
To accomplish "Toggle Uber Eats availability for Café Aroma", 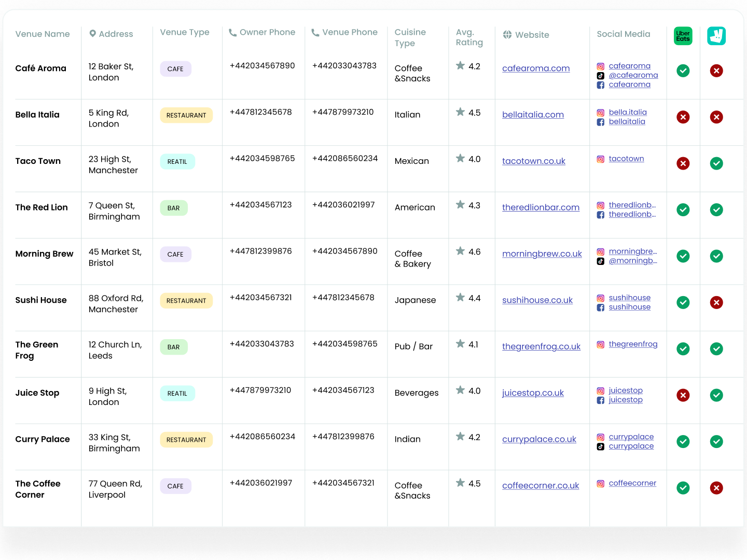I will click(683, 71).
